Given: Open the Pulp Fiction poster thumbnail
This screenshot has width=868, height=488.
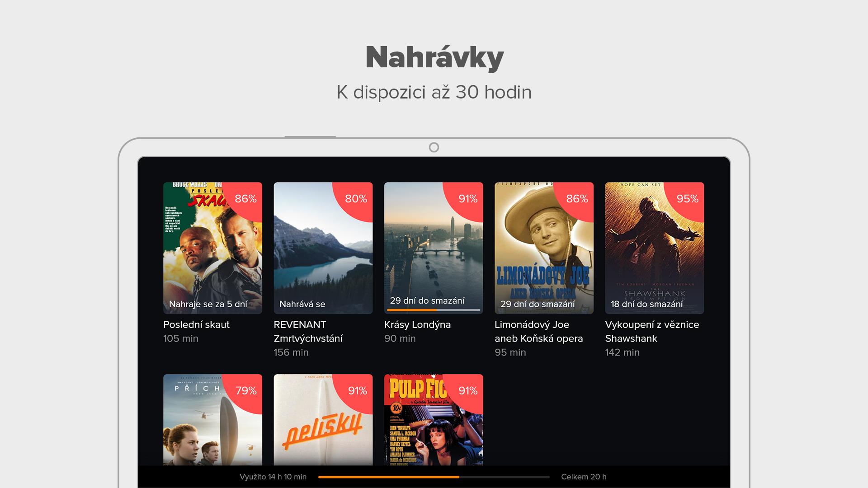Looking at the screenshot, I should pyautogui.click(x=434, y=420).
